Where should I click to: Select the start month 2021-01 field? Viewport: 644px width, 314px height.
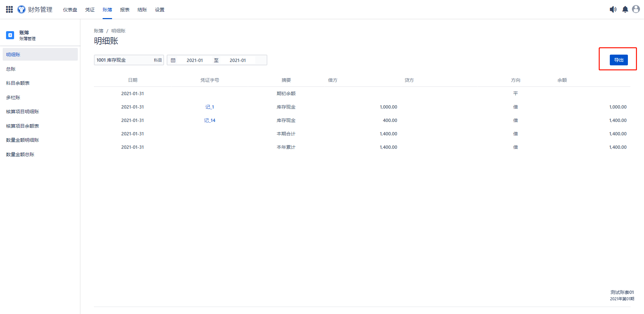pyautogui.click(x=195, y=60)
